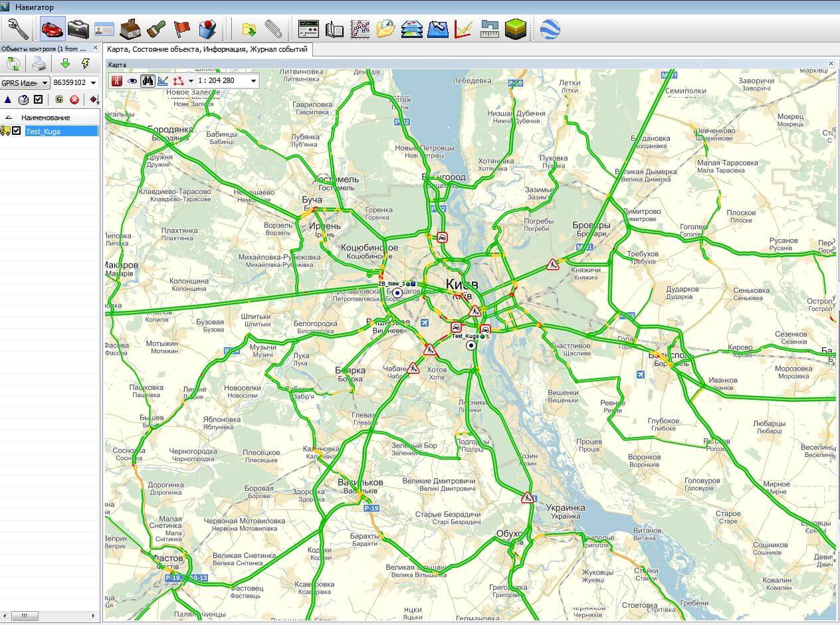Open the monitor panel icon
The height and width of the screenshot is (625, 840).
click(x=309, y=29)
